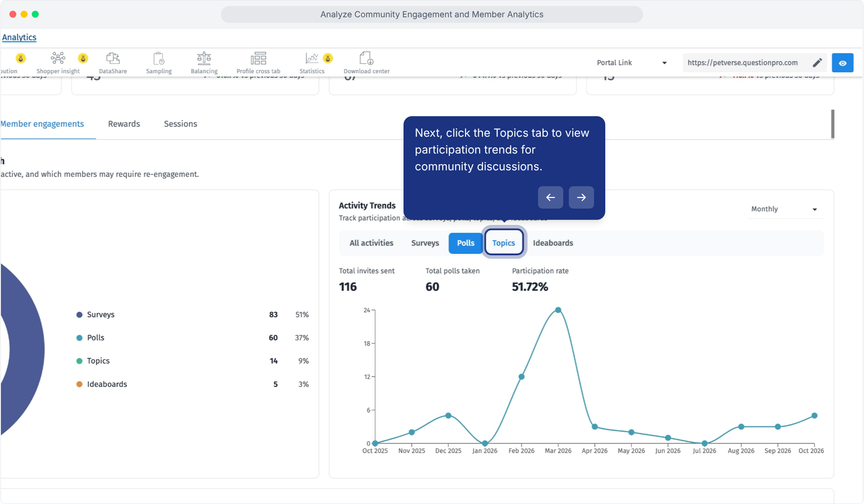
Task: Open the Shopper insight tool
Action: (58, 63)
